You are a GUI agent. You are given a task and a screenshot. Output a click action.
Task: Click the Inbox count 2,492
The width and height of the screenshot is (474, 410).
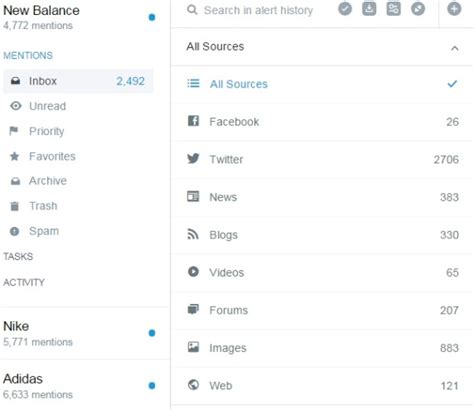point(130,81)
